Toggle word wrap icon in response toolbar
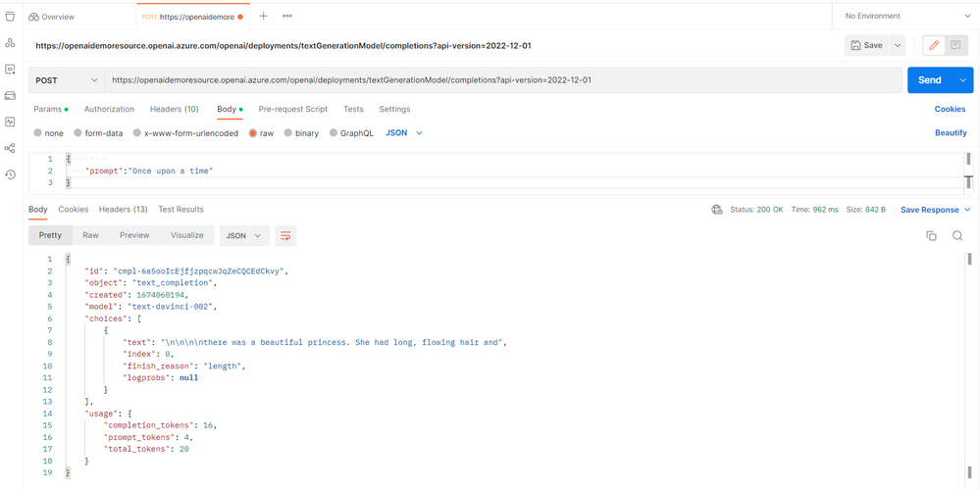The image size is (980, 490). click(285, 235)
